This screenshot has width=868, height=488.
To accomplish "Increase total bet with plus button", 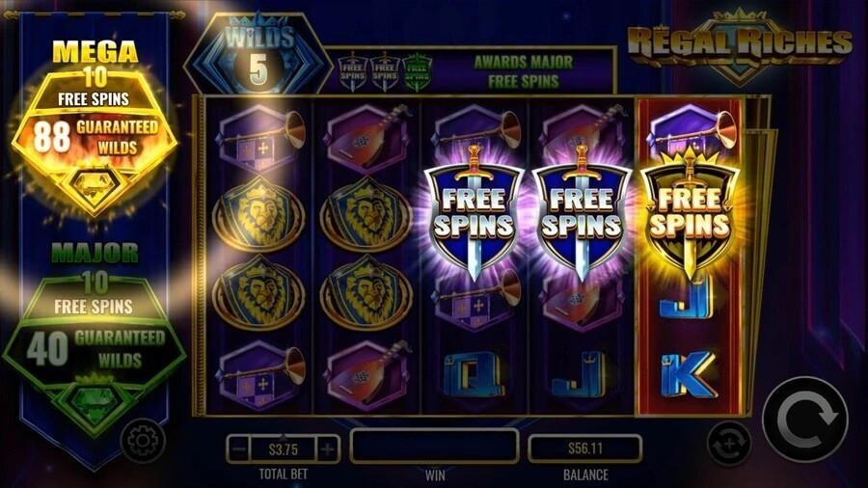I will 328,448.
